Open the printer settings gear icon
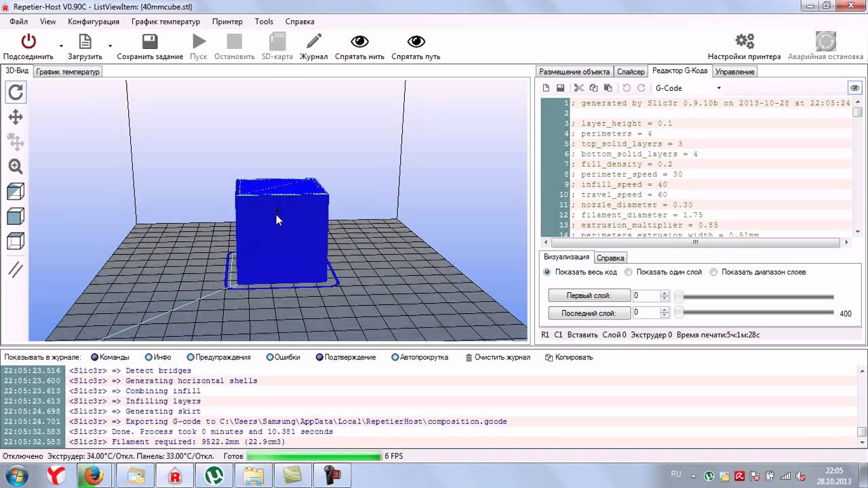The image size is (868, 488). [744, 41]
